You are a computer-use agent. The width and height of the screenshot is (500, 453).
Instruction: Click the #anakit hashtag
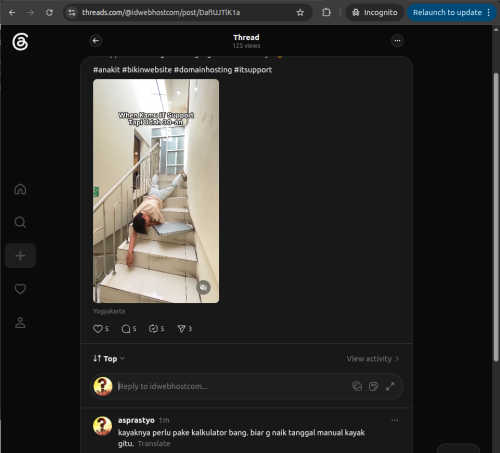point(106,70)
